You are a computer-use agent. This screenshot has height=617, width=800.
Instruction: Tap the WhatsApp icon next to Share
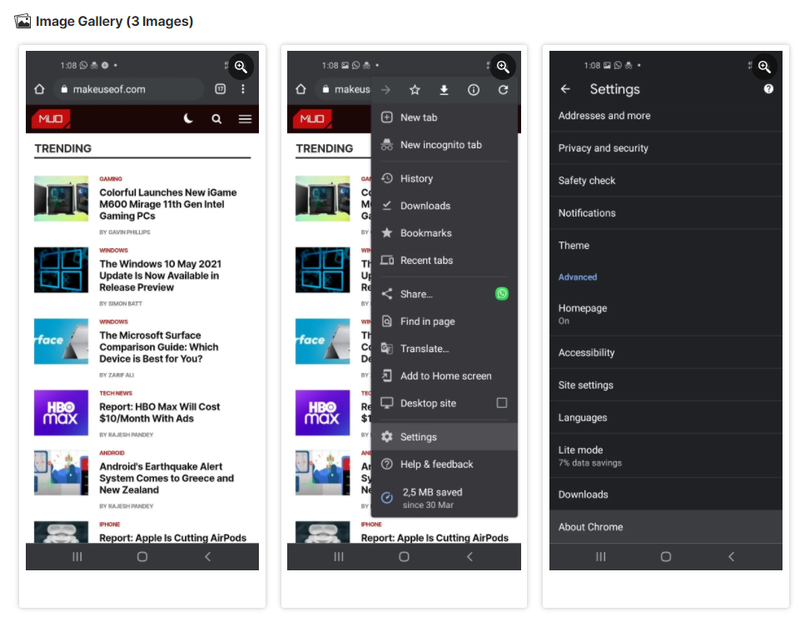[x=502, y=294]
